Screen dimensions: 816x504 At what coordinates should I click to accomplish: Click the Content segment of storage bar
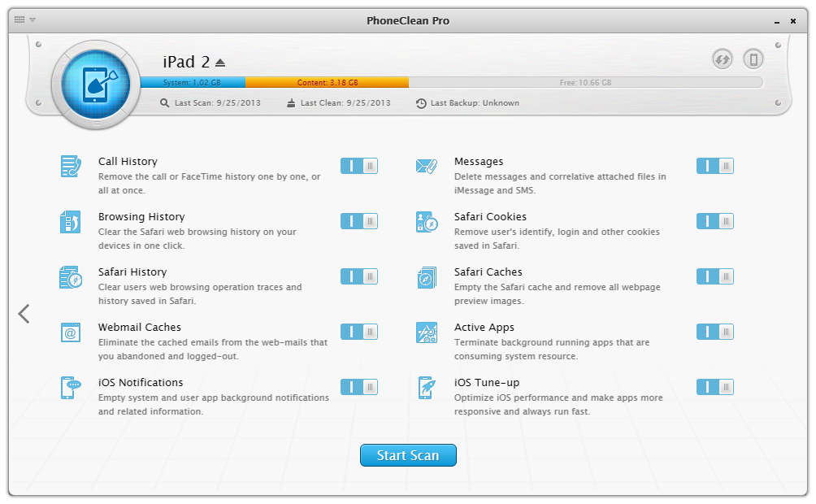[x=327, y=82]
